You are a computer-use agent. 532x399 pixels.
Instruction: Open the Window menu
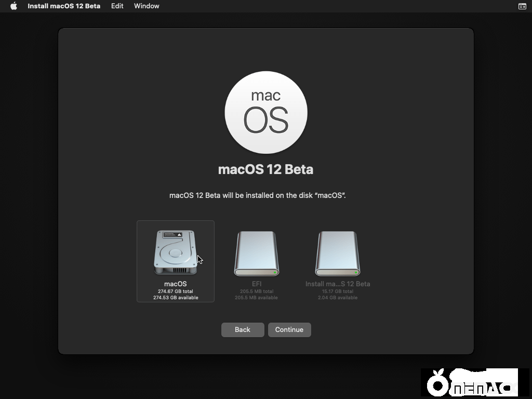click(146, 6)
